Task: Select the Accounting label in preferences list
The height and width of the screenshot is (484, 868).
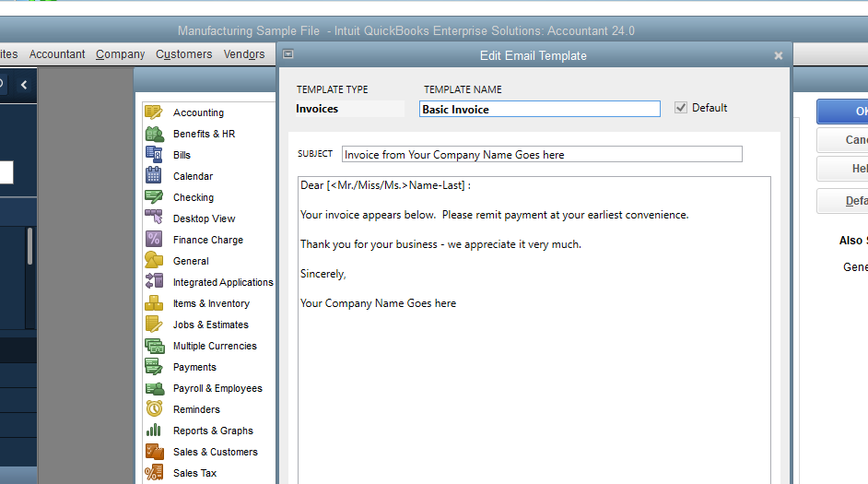Action: (199, 112)
